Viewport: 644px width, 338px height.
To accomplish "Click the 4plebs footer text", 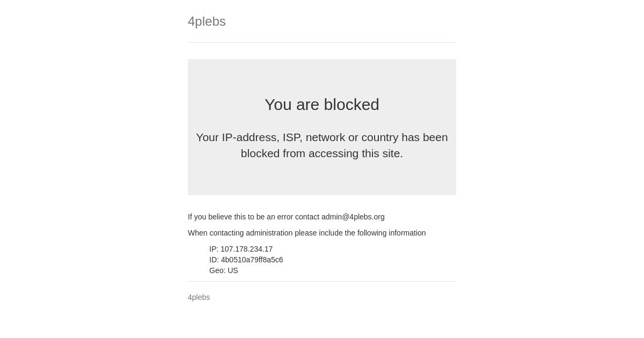I will pos(199,297).
